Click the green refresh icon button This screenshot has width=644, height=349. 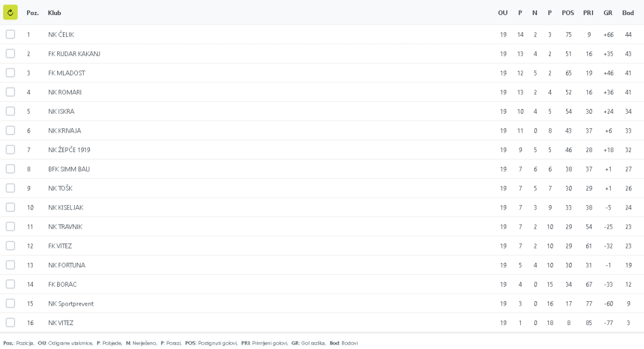10,13
